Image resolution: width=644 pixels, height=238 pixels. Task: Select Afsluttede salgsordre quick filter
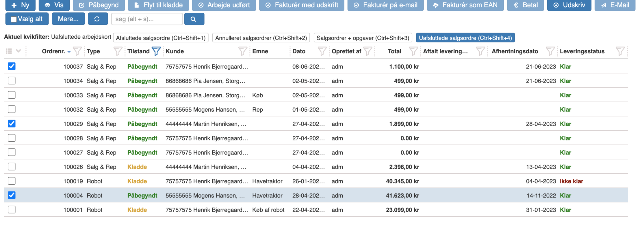coord(161,38)
